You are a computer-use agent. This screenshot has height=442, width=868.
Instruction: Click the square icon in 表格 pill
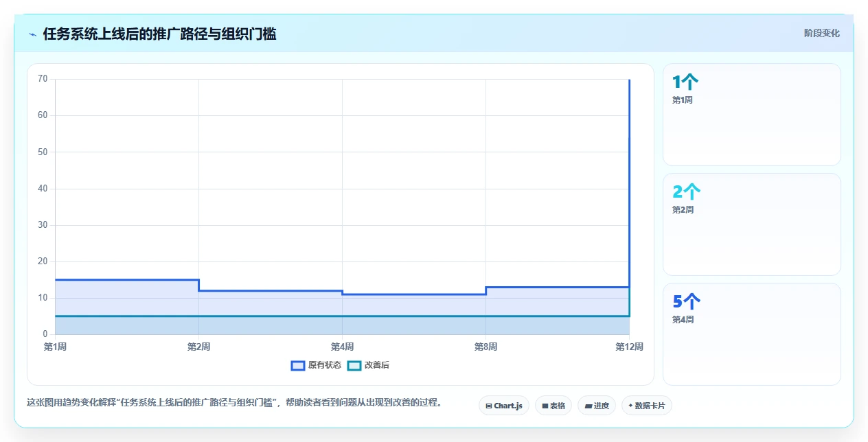pos(545,406)
